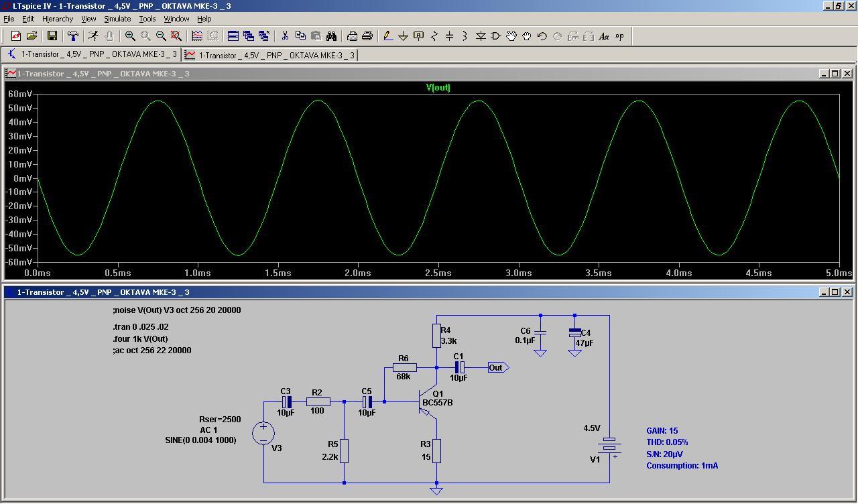Image resolution: width=858 pixels, height=504 pixels.
Task: Click the Text Aa tool
Action: tap(604, 36)
